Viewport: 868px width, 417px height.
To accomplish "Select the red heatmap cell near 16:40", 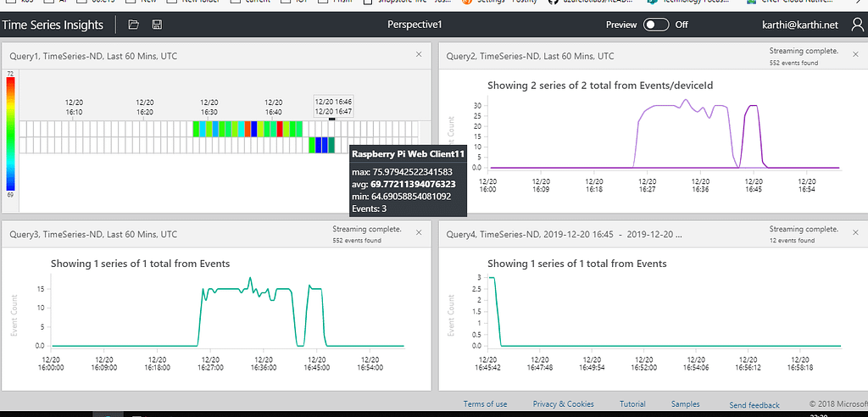I will coord(280,129).
